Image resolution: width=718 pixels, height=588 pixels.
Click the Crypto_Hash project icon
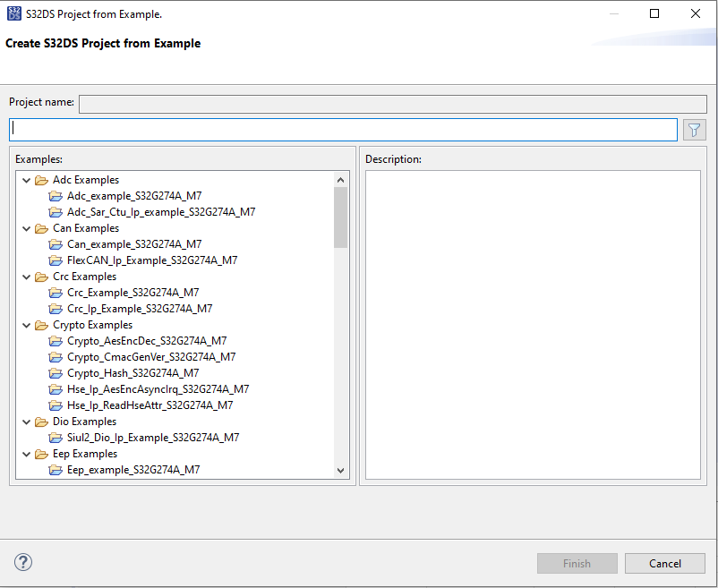tap(56, 373)
